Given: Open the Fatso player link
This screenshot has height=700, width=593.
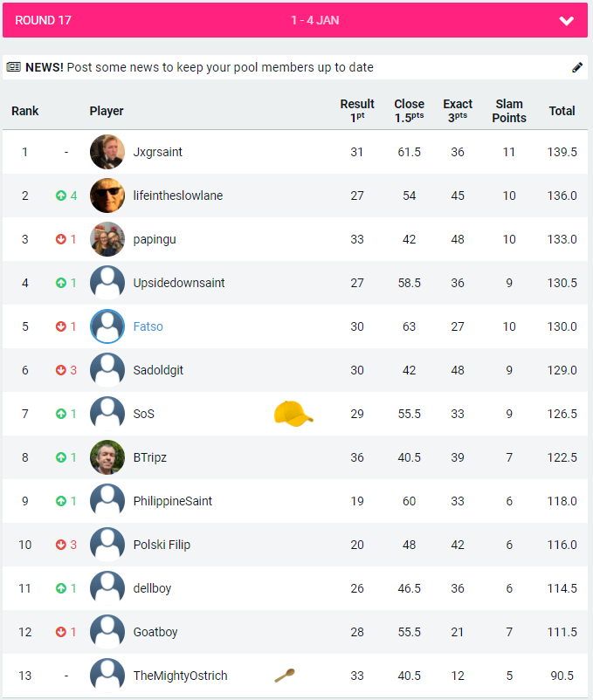Looking at the screenshot, I should 148,326.
